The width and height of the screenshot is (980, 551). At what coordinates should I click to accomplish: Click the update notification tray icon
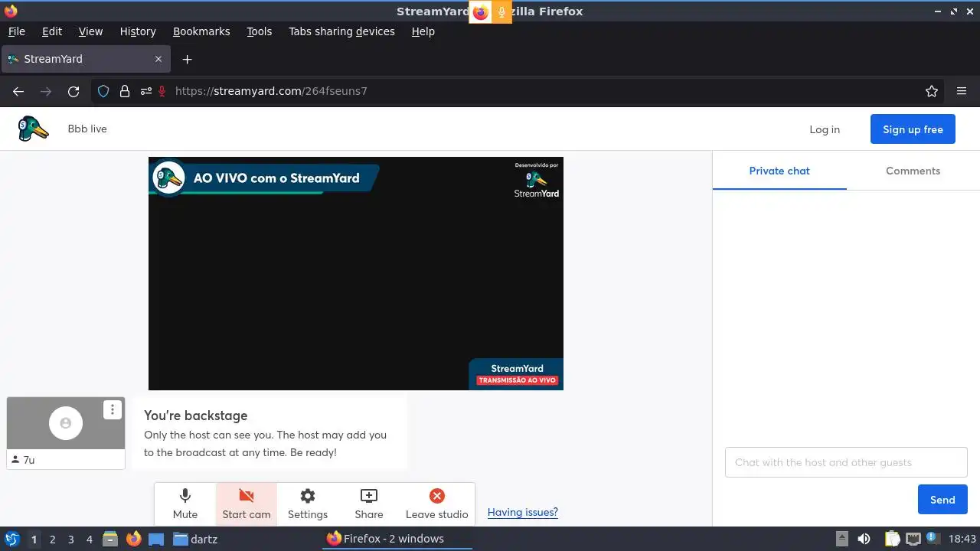pos(933,539)
